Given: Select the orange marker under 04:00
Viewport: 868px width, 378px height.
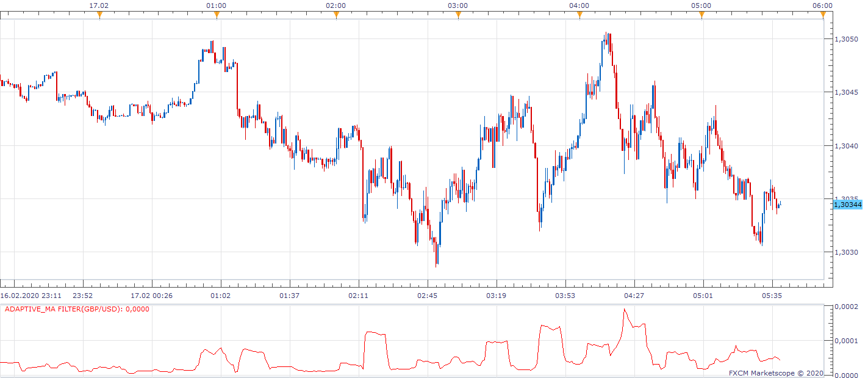Looking at the screenshot, I should point(579,15).
